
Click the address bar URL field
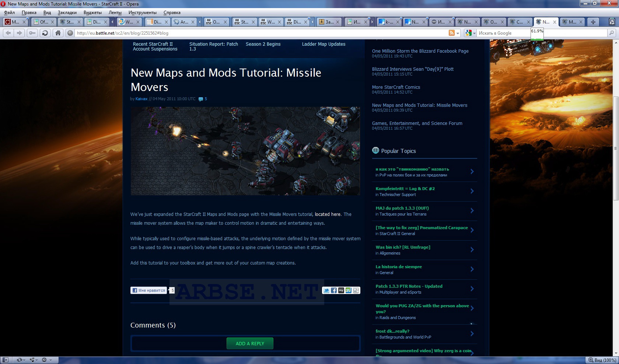point(261,33)
